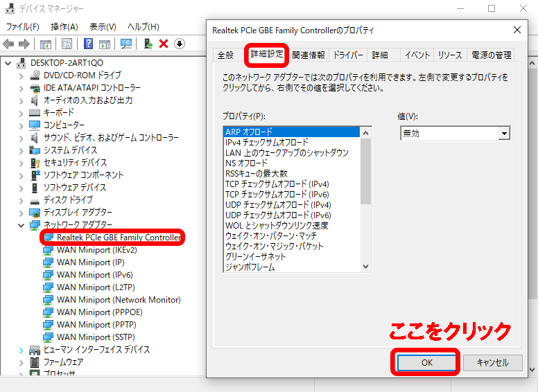
Task: Click the Forward arrow toolbar icon
Action: [x=24, y=44]
